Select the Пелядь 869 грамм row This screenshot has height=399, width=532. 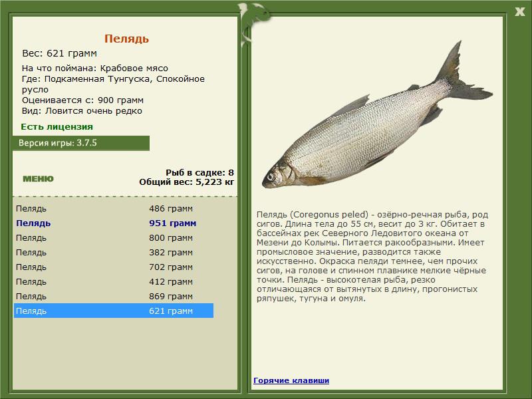pyautogui.click(x=114, y=296)
